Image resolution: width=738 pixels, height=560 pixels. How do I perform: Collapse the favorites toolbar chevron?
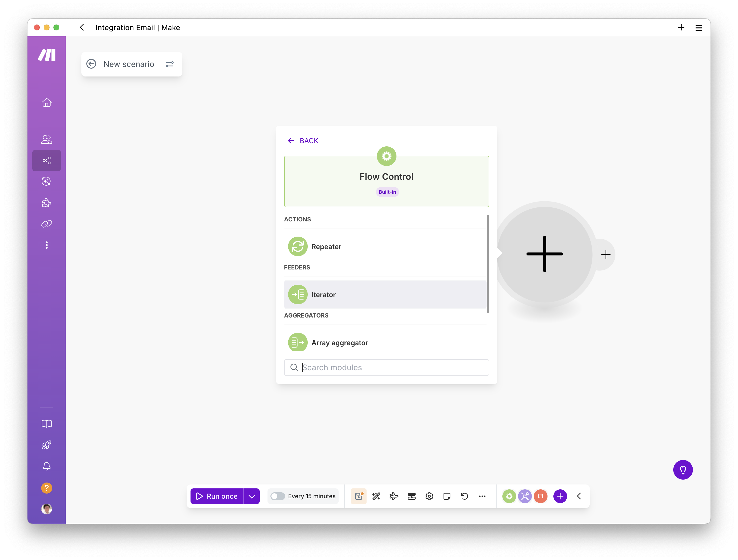click(x=579, y=496)
